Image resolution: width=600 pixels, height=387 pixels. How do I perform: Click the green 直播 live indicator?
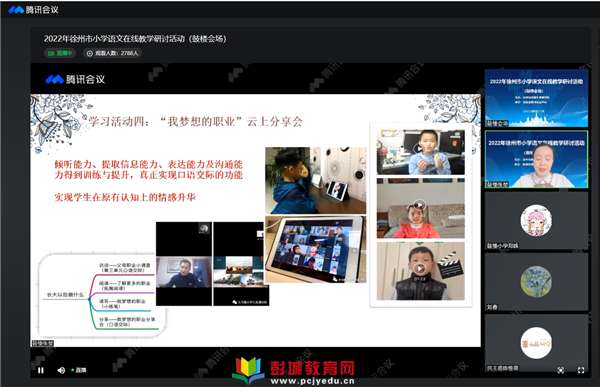tap(79, 370)
